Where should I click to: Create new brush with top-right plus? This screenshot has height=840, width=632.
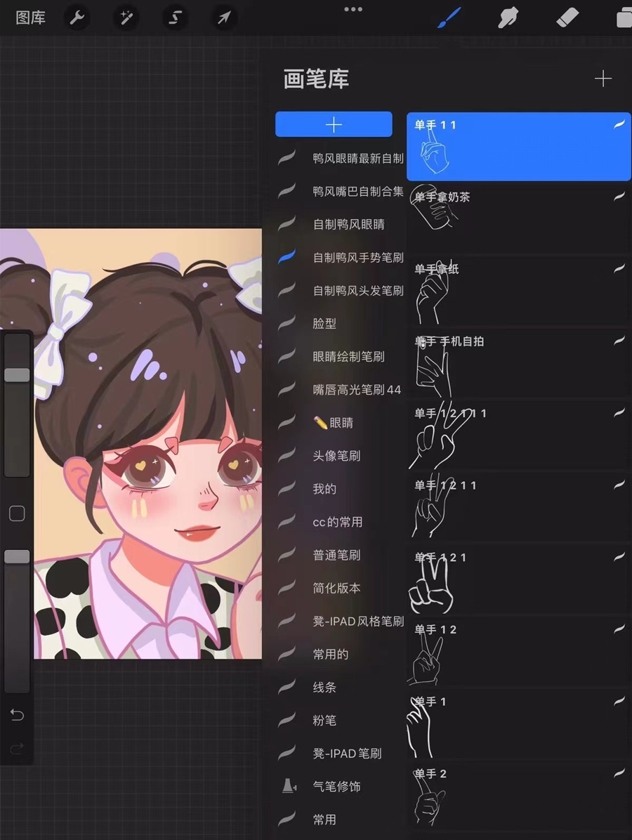(x=603, y=79)
